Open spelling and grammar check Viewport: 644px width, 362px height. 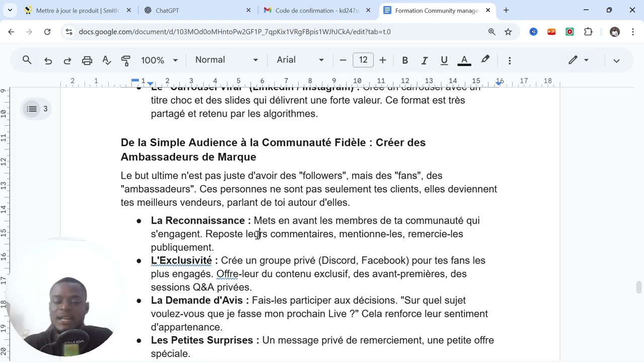pyautogui.click(x=107, y=60)
